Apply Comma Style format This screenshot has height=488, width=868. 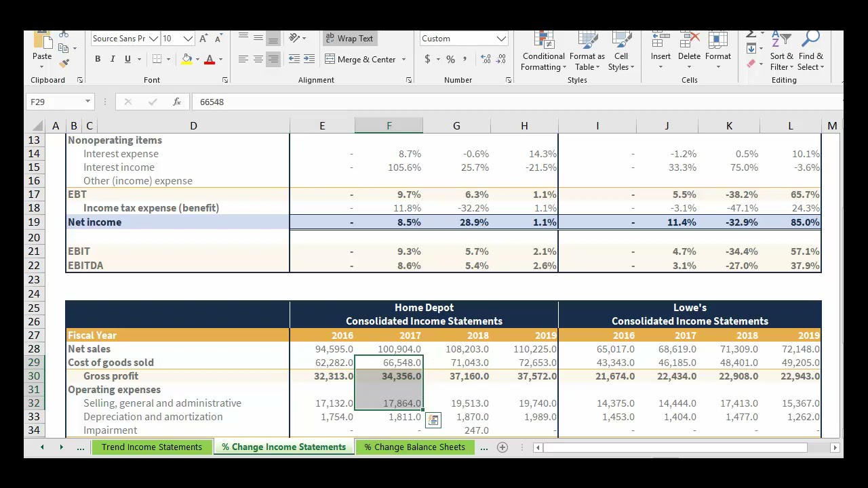[465, 60]
